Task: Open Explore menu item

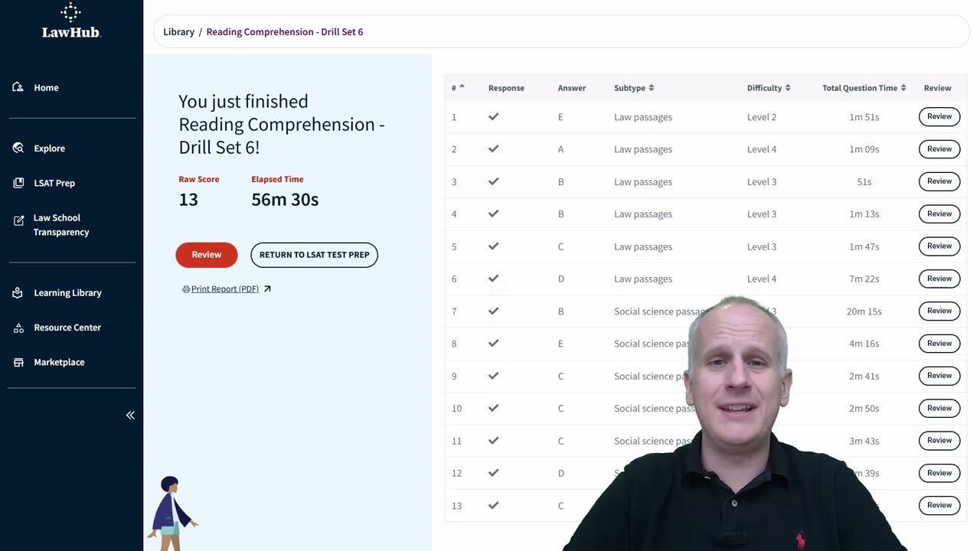Action: coord(49,148)
